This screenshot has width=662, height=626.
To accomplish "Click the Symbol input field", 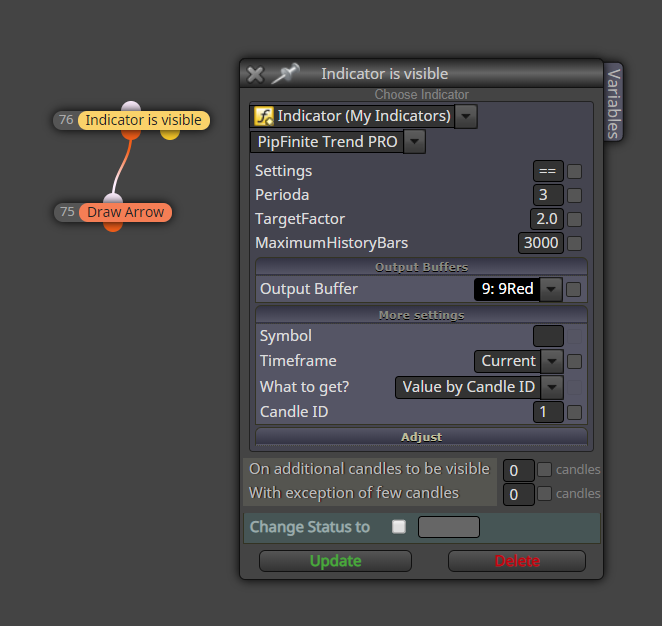I will pos(548,336).
